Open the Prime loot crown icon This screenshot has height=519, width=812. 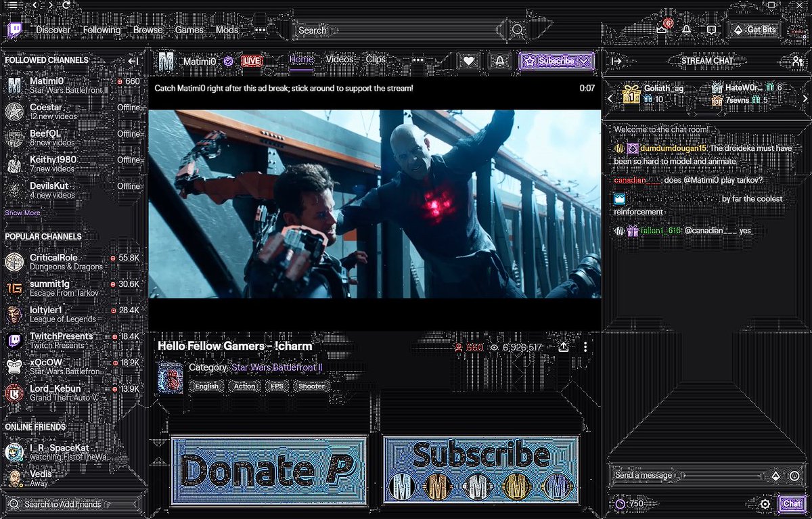662,30
